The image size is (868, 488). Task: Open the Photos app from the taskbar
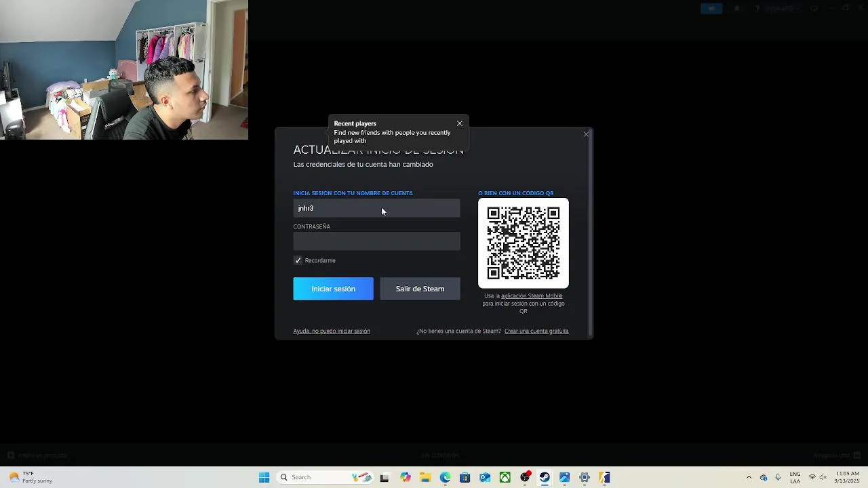564,477
